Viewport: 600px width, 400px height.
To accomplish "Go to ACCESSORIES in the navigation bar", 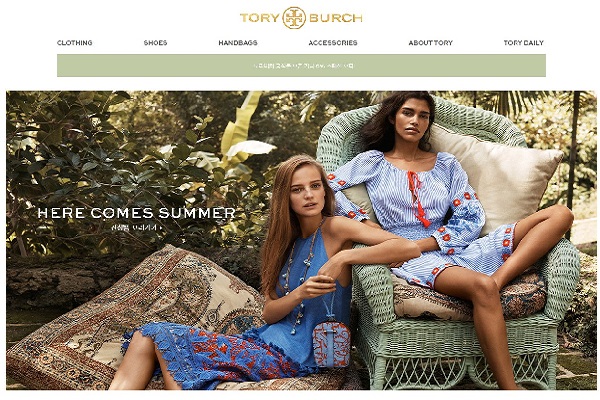I will click(x=333, y=43).
